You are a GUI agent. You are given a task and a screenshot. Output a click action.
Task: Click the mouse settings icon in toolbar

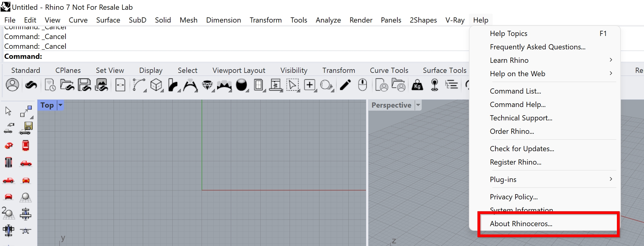[x=362, y=85]
